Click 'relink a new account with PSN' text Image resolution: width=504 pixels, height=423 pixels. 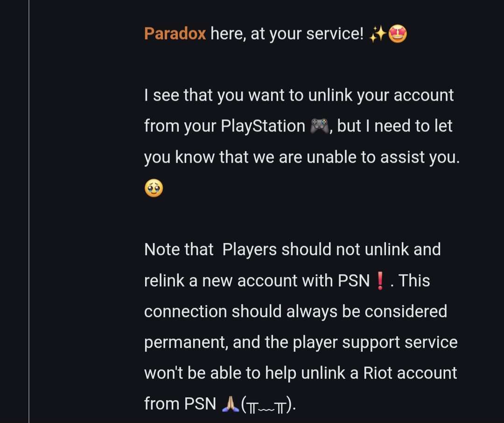257,281
